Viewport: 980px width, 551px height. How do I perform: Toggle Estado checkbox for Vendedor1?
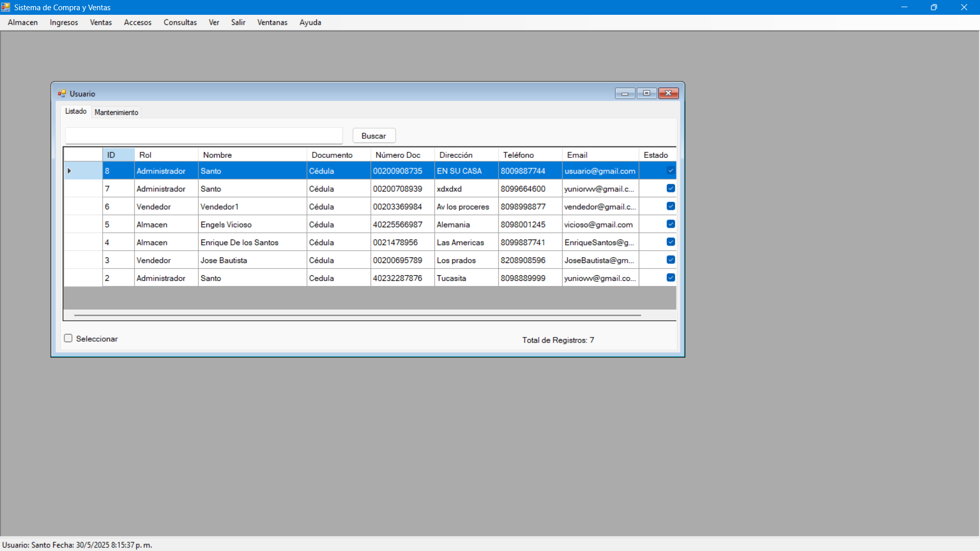[670, 206]
